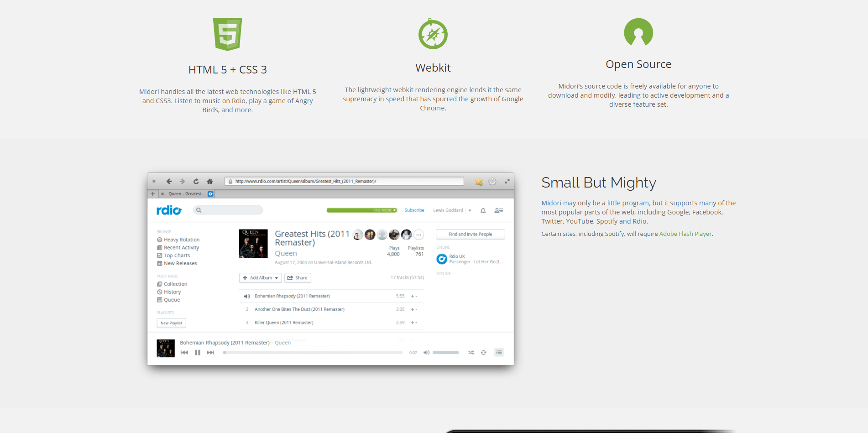Open the plus menu for Another One Bites The Dust
Viewport: 868px width, 433px height.
click(414, 309)
